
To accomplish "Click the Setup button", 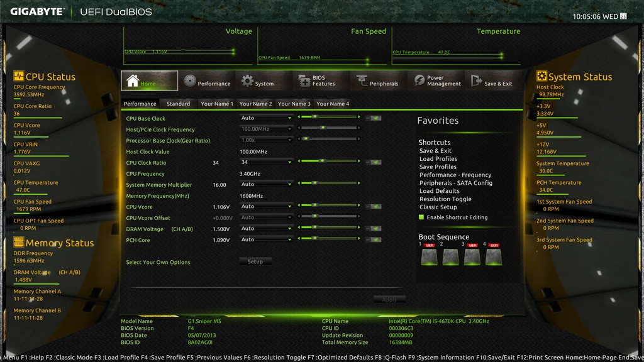I will point(255,261).
